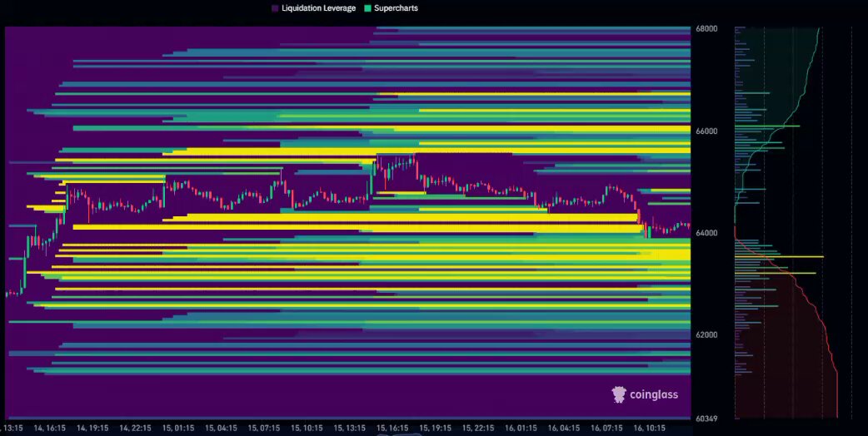Click the 15, 07:15 time axis label

pos(264,429)
